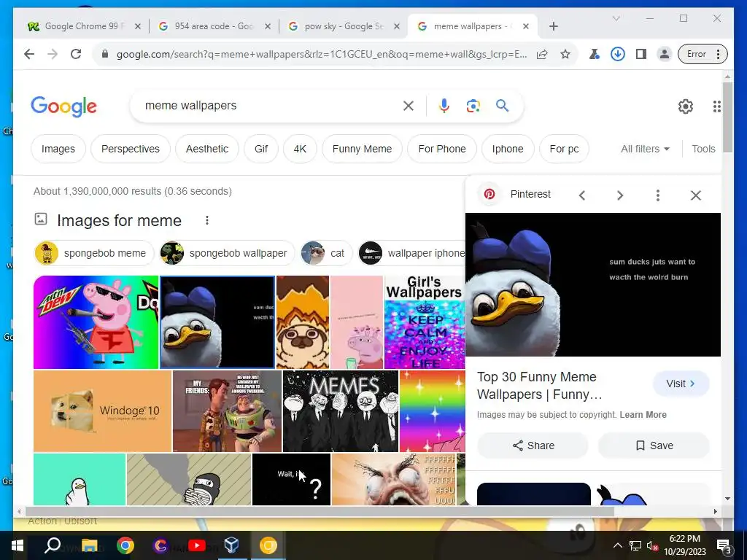Open Google Lens image search icon
The height and width of the screenshot is (560, 747).
(473, 106)
